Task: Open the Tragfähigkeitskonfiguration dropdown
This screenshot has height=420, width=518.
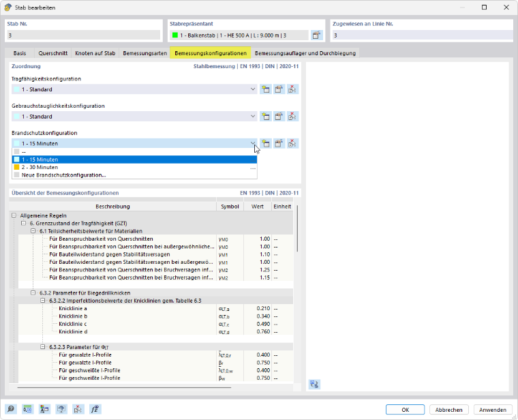Action: click(x=253, y=89)
